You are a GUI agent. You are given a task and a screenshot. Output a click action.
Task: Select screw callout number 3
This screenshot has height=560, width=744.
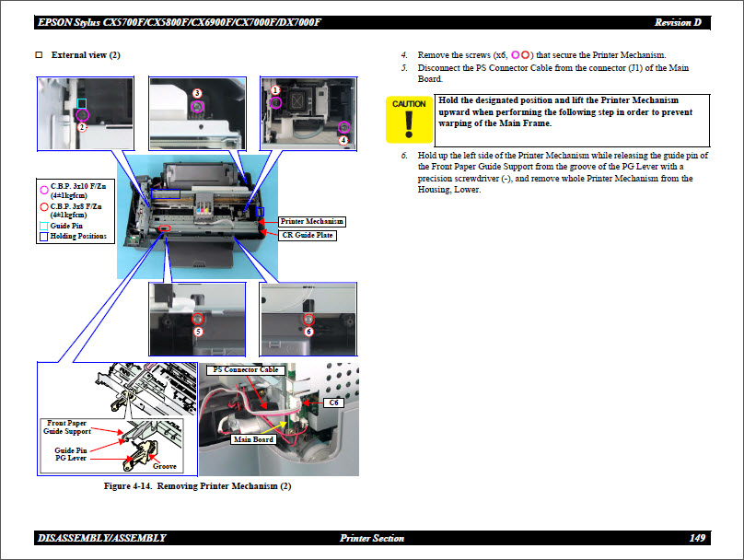[196, 93]
